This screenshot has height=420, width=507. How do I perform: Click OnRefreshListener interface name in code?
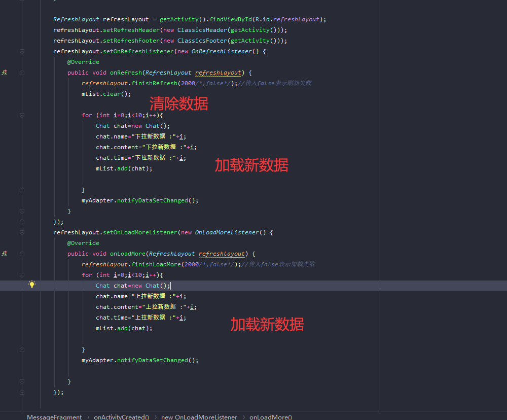222,51
